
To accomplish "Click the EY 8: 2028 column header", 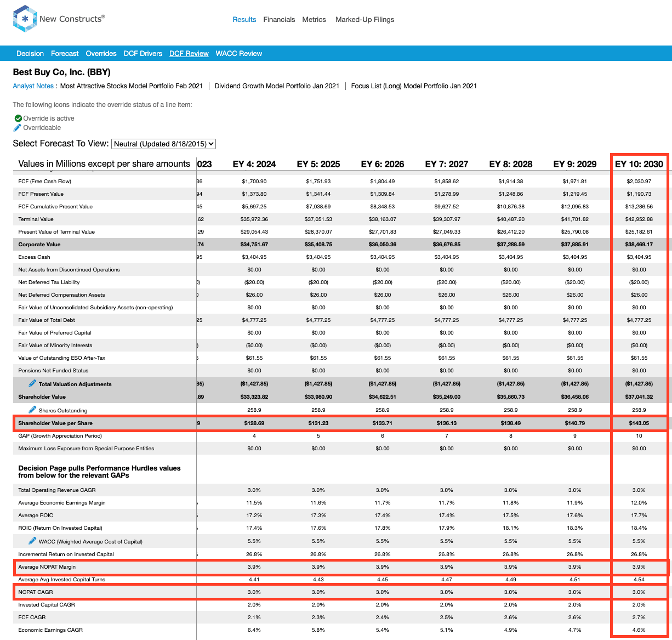I will [x=511, y=164].
